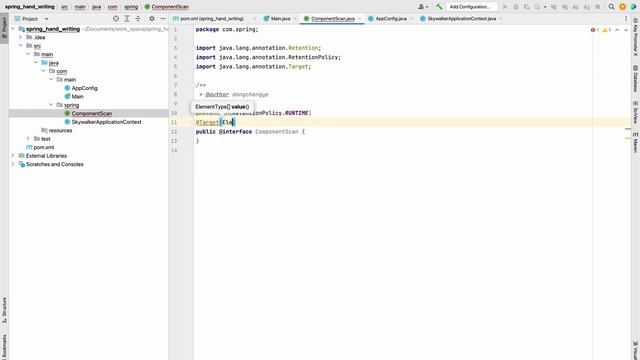640x360 pixels.
Task: Collapse the com.main package
Action: pos(51,80)
